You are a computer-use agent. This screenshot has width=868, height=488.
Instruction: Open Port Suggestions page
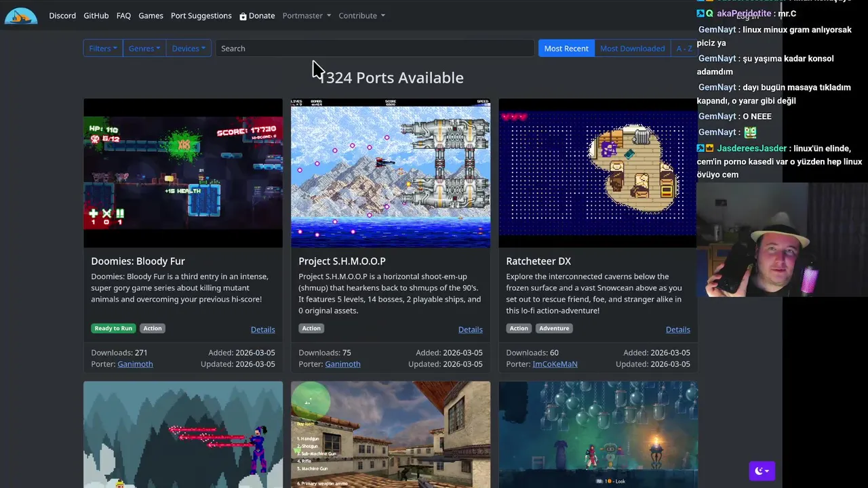click(x=201, y=16)
